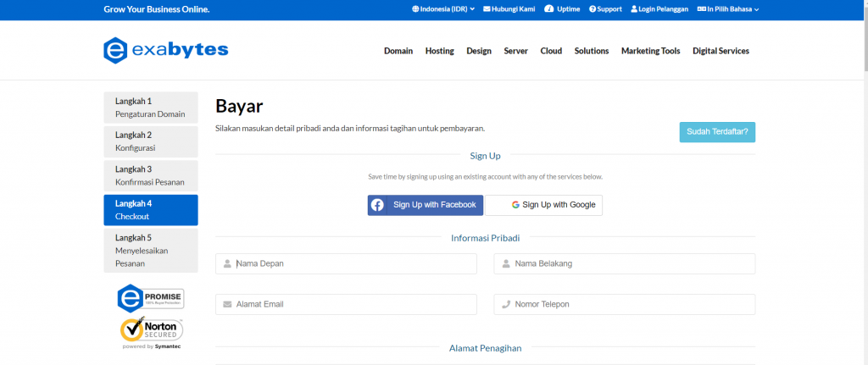Select Langkah 4 Checkout step
This screenshot has height=365, width=868.
point(151,210)
